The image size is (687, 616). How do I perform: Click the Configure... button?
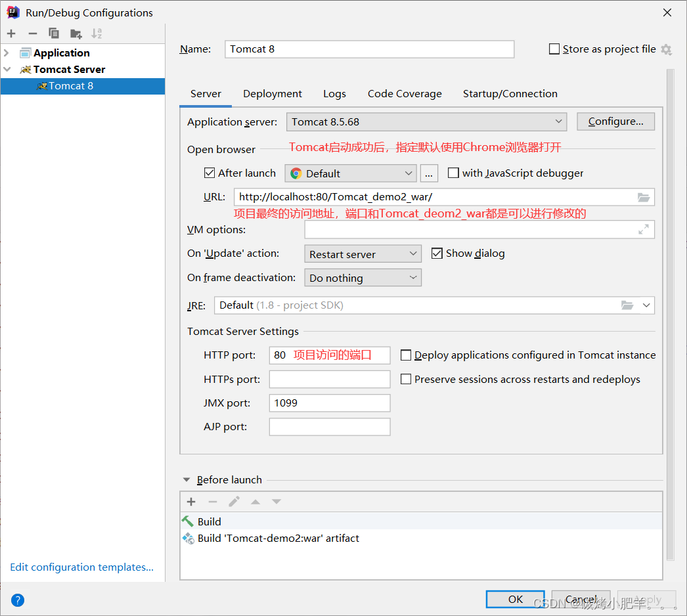(615, 121)
